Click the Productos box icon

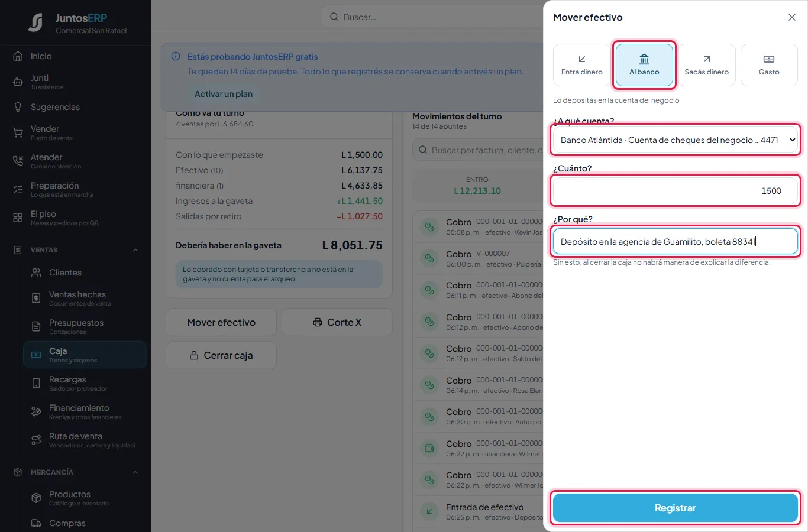(36, 498)
